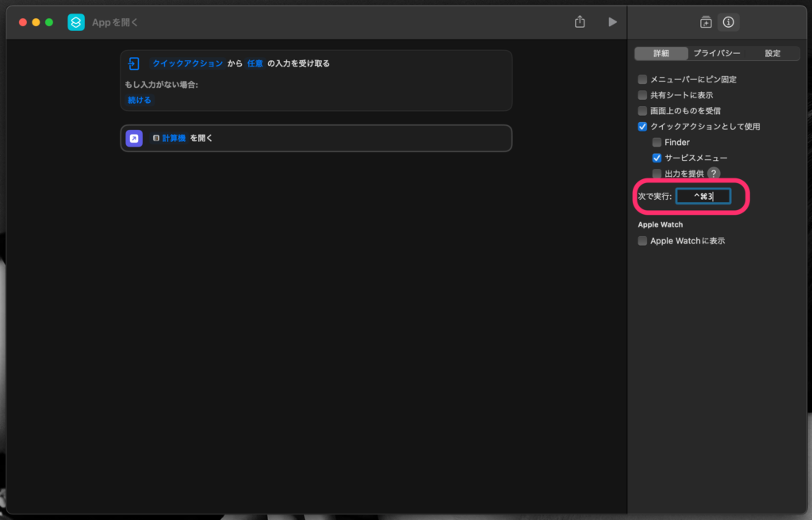Open the action library panel icon
Screen dimensions: 812x520
[x=706, y=22]
